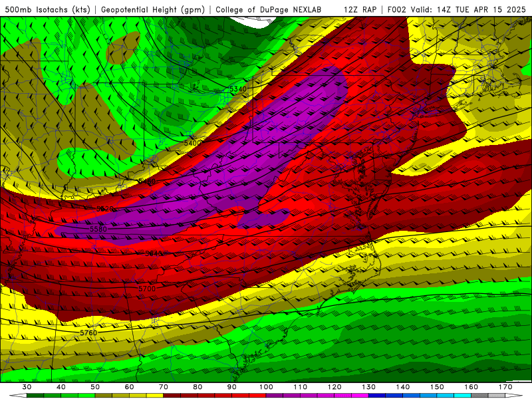Click the 140 knot colorbar label
Screen dimensions: 532x399
click(403, 387)
